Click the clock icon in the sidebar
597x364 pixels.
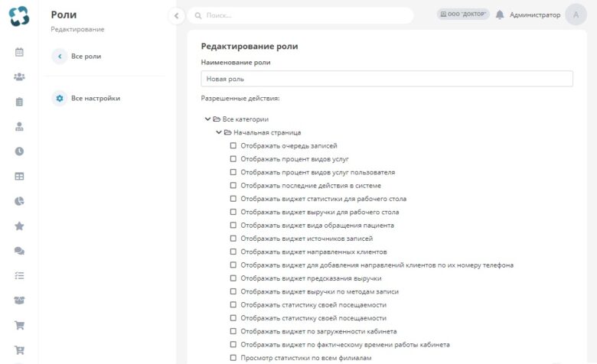[19, 151]
